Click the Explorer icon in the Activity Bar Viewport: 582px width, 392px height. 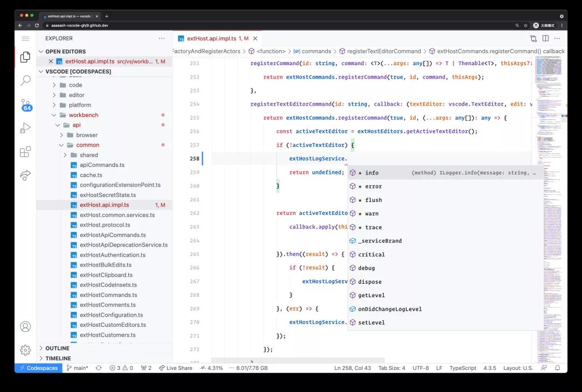coord(25,57)
